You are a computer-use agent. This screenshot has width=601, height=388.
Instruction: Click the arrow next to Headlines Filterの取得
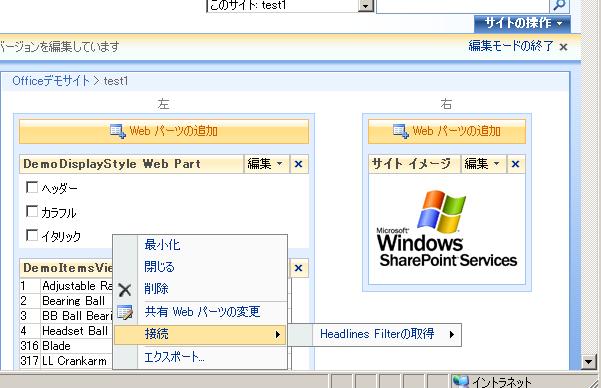[x=452, y=334]
